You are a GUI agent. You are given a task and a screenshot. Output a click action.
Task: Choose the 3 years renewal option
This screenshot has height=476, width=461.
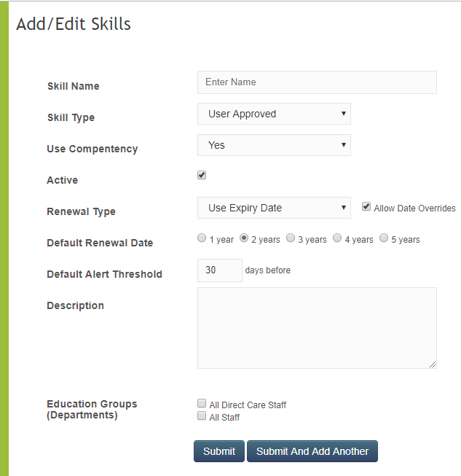tap(291, 238)
